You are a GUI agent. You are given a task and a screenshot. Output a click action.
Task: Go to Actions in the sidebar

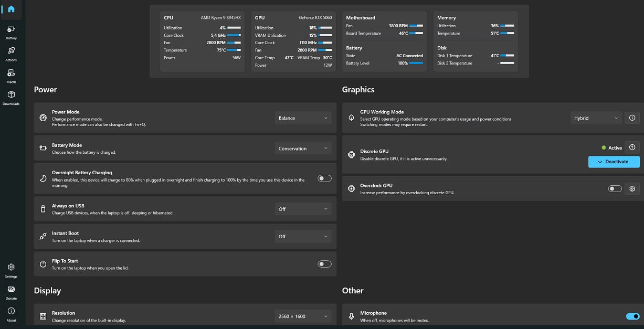click(11, 54)
